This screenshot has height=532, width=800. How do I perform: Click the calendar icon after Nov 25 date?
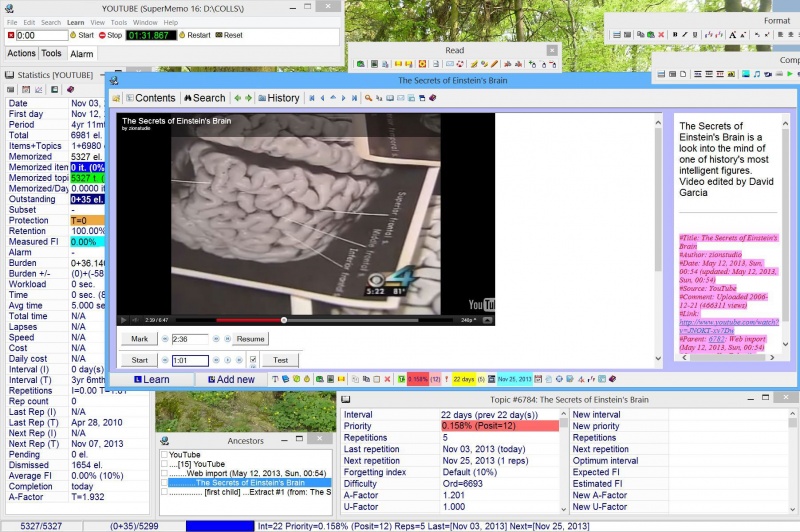click(538, 379)
